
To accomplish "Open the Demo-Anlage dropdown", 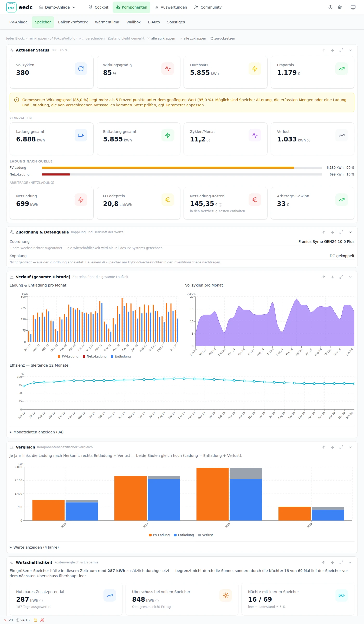I will 57,7.
